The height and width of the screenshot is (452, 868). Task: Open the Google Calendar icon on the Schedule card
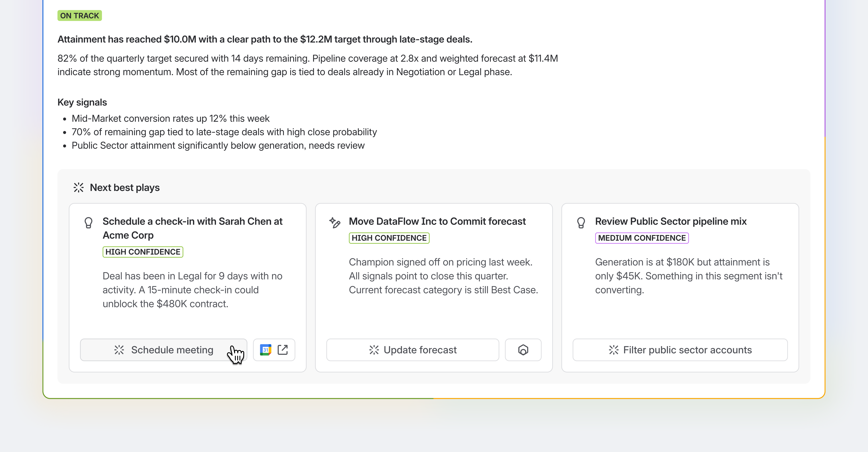point(266,350)
